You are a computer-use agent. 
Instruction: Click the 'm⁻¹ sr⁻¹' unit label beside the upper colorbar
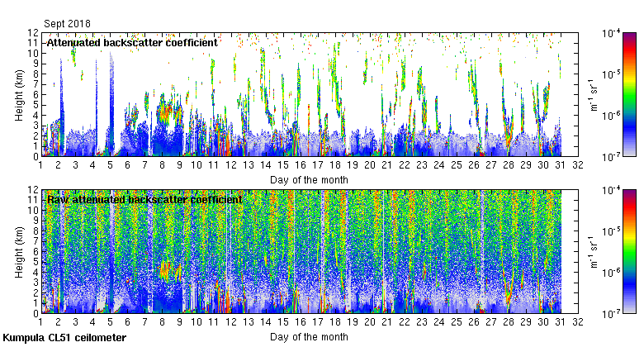coord(592,94)
